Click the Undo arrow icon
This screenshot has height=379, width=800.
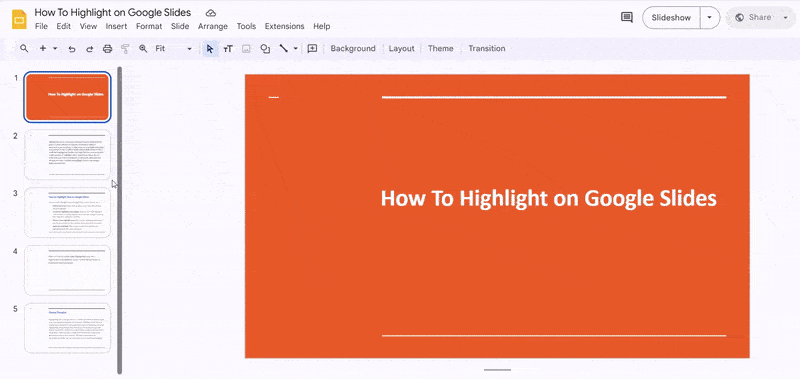[x=72, y=48]
